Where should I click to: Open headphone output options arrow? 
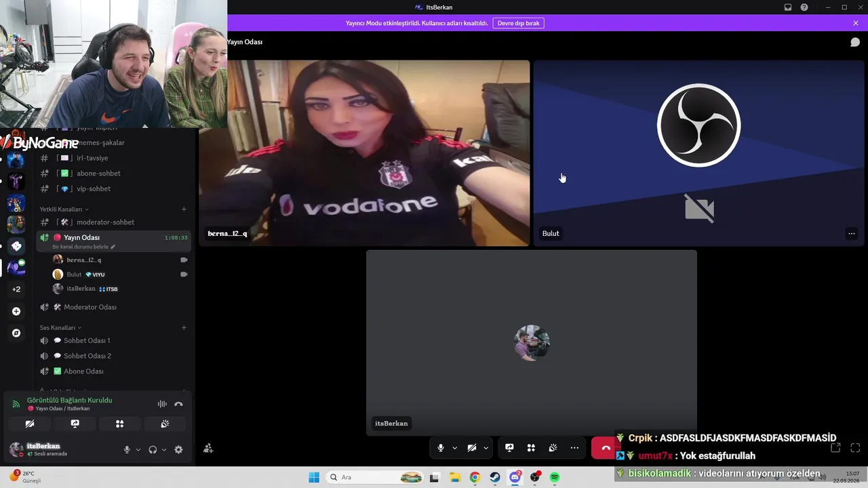click(x=163, y=449)
